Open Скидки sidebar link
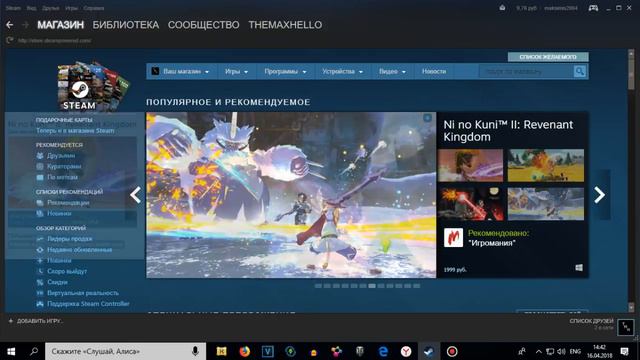 coord(57,282)
